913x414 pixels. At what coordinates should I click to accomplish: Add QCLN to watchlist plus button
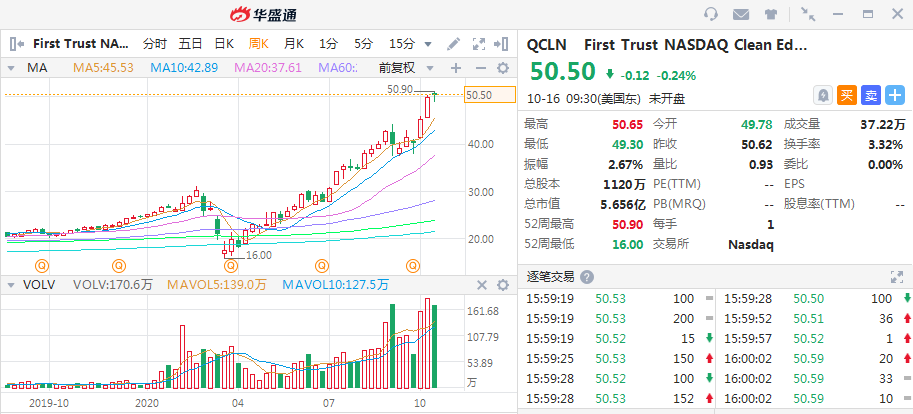(x=895, y=95)
